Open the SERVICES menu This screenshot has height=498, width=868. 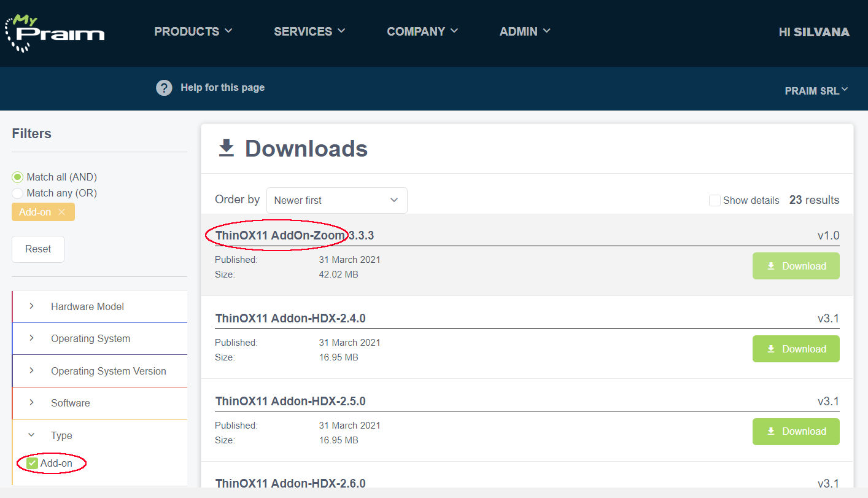point(309,31)
